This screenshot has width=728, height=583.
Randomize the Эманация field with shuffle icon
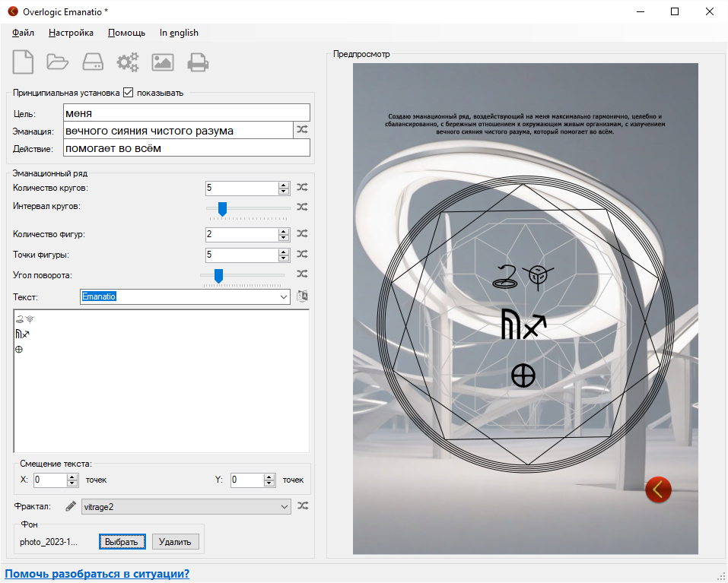(x=302, y=130)
